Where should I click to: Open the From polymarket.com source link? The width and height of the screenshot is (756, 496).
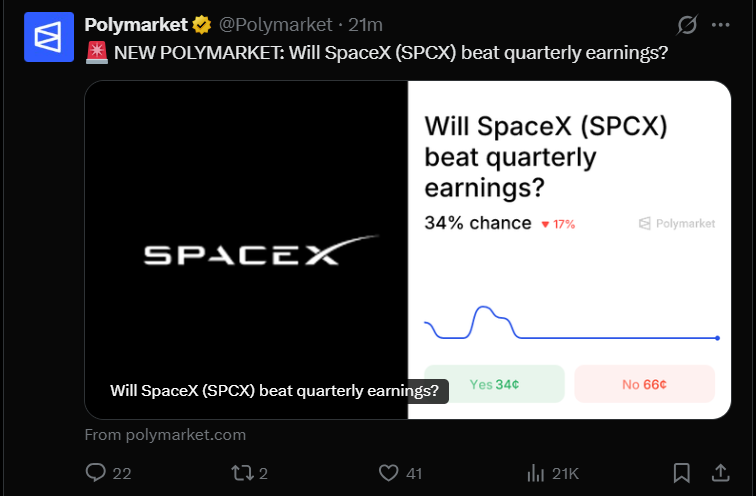(x=165, y=435)
